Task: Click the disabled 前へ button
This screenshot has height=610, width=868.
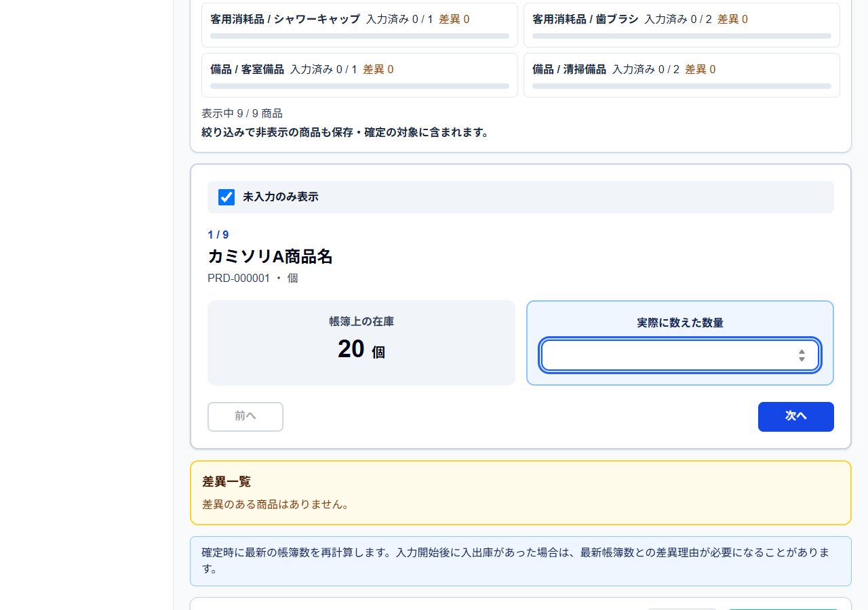Action: (x=245, y=417)
